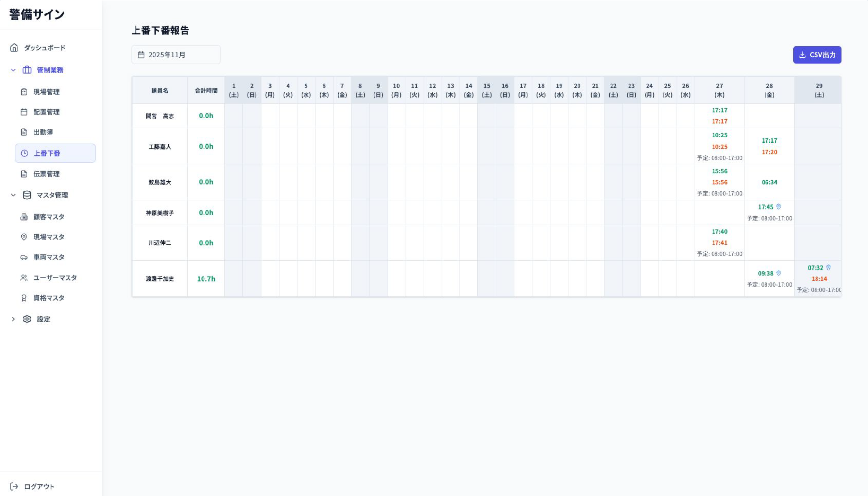The height and width of the screenshot is (496, 868).
Task: Click the 顧客マスタ building icon
Action: [x=24, y=217]
